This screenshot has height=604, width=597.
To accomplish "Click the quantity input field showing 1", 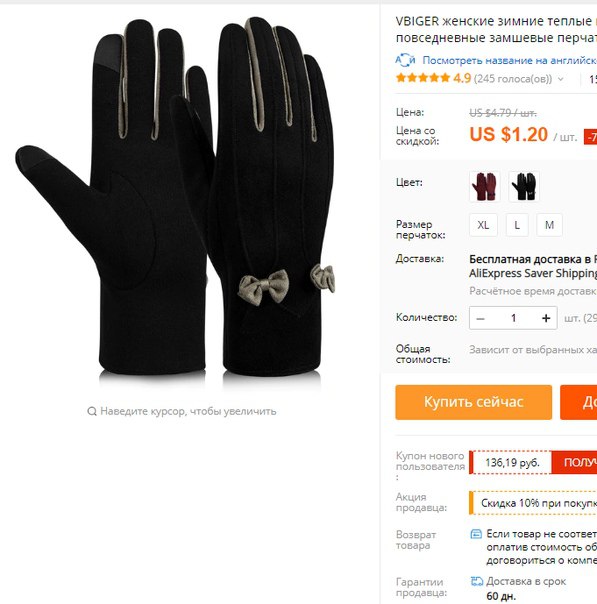I will click(513, 318).
